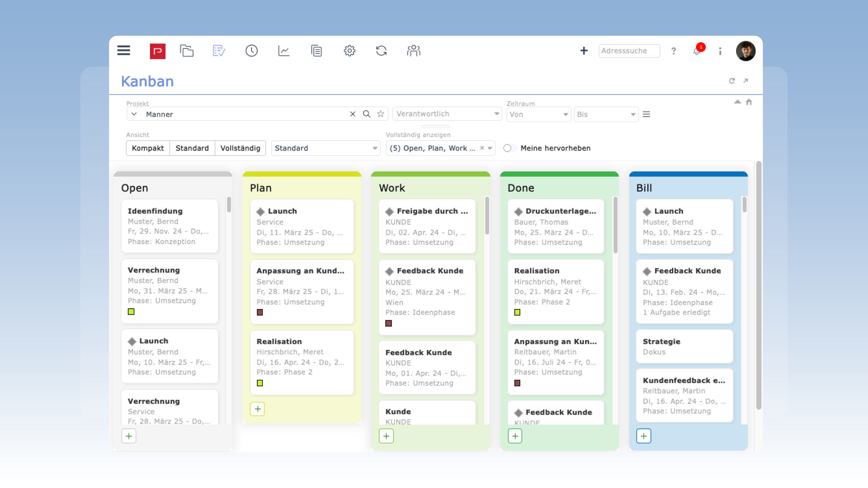Add a card to the Plan column
Image resolution: width=868 pixels, height=488 pixels.
pos(257,409)
